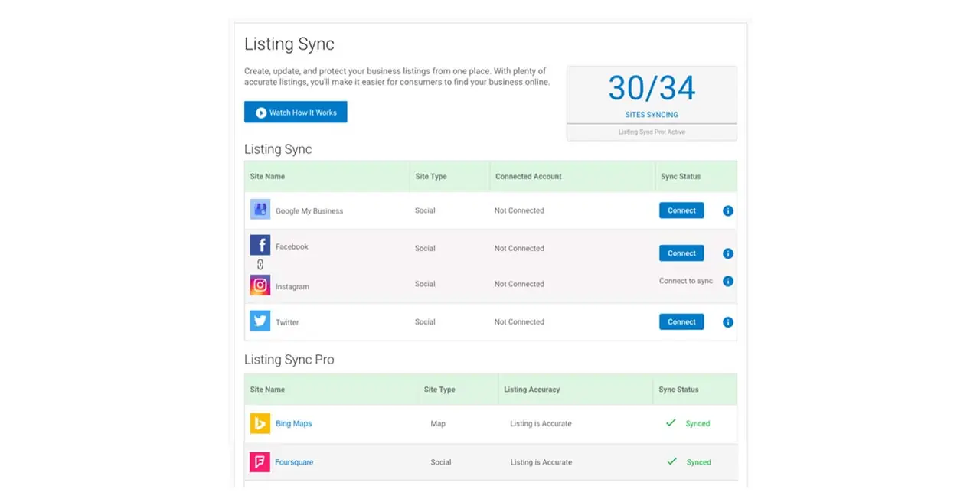Click the green checkmark in Bing Maps row
This screenshot has width=980, height=499.
pos(671,422)
